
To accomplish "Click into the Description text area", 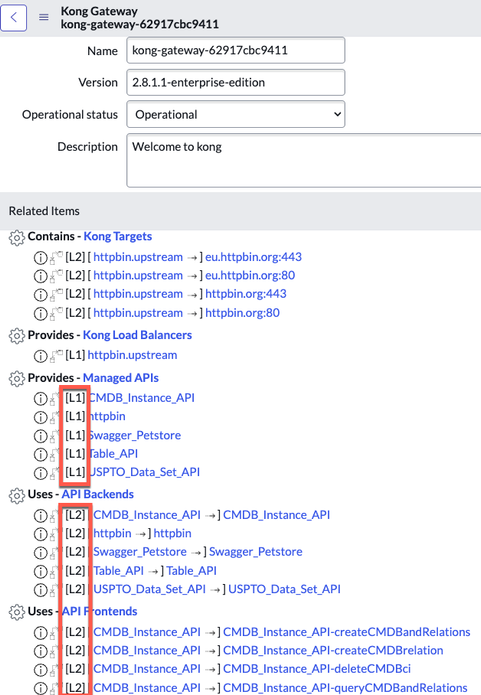I will coord(304,160).
